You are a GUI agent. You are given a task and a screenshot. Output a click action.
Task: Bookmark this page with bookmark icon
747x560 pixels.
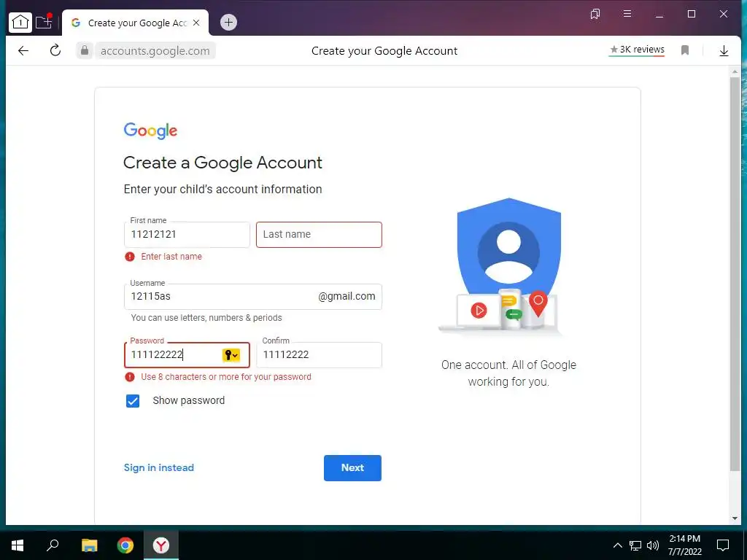pos(685,50)
